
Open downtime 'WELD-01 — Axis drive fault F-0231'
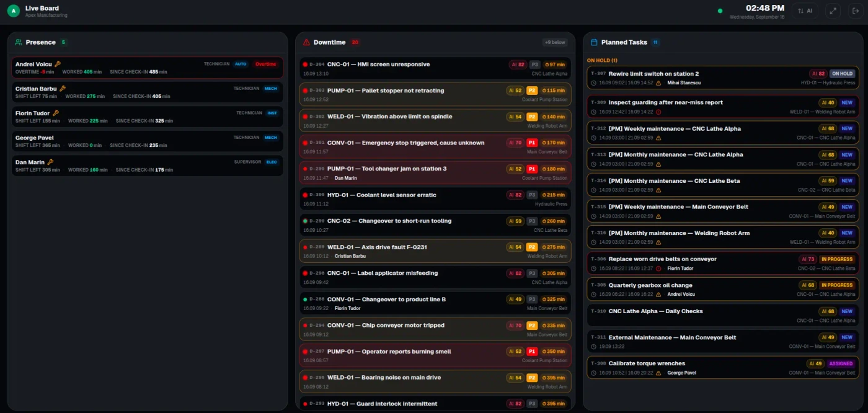tap(435, 251)
